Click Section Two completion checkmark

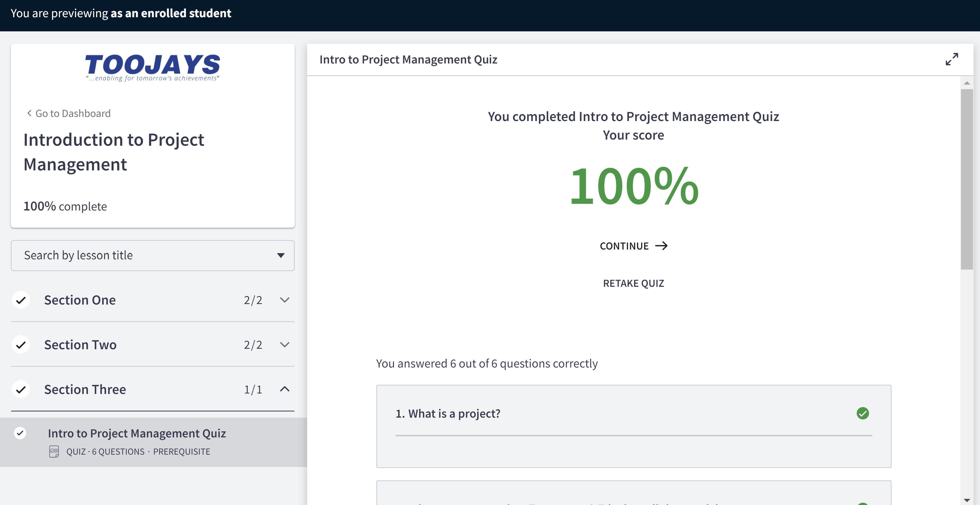pos(21,345)
